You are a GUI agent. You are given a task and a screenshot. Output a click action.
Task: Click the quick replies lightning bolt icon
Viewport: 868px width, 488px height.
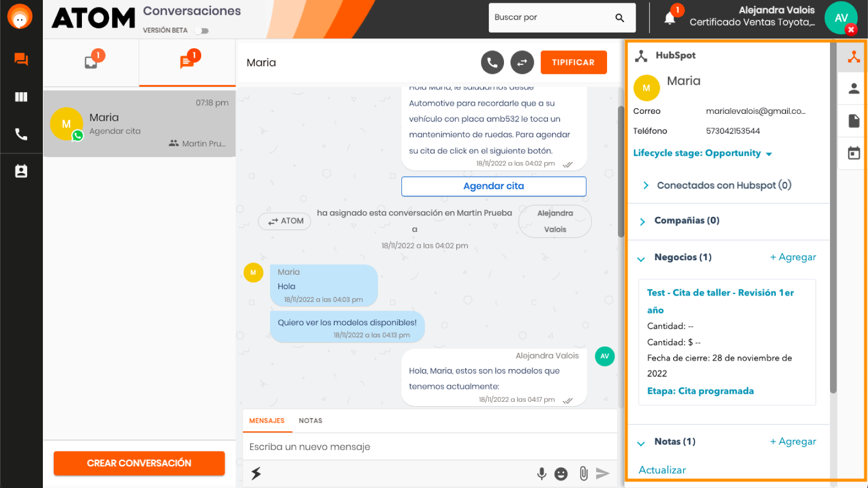256,473
